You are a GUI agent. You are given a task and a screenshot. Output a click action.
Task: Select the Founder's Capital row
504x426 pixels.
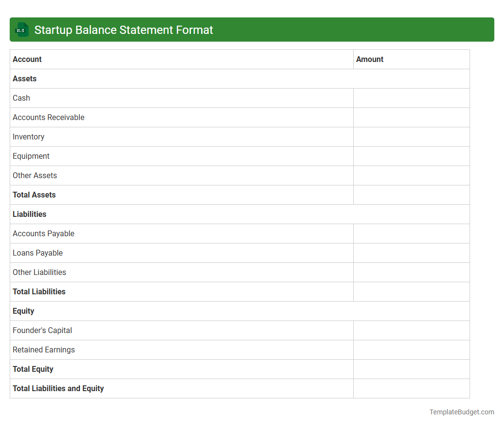(x=42, y=330)
